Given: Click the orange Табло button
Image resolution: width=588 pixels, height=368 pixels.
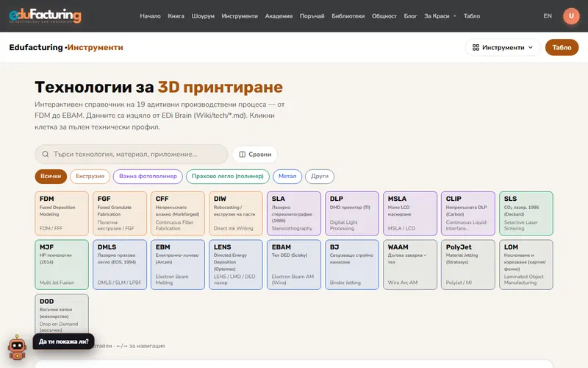Looking at the screenshot, I should tap(562, 47).
